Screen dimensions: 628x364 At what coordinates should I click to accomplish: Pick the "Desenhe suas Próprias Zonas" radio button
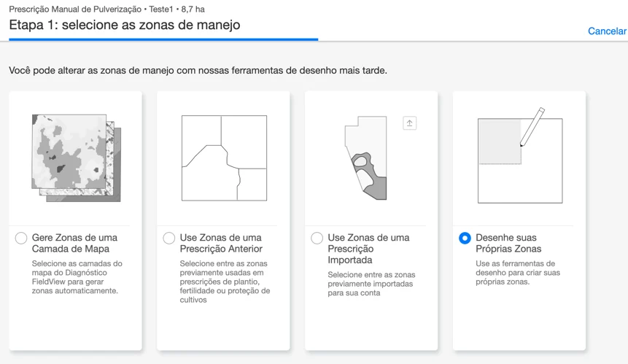[x=465, y=238]
